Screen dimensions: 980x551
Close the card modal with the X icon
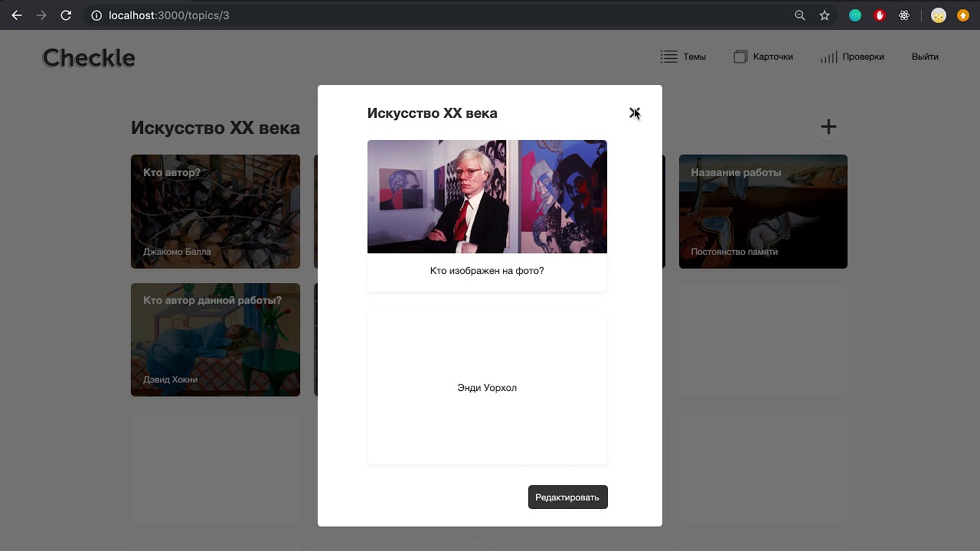(634, 113)
